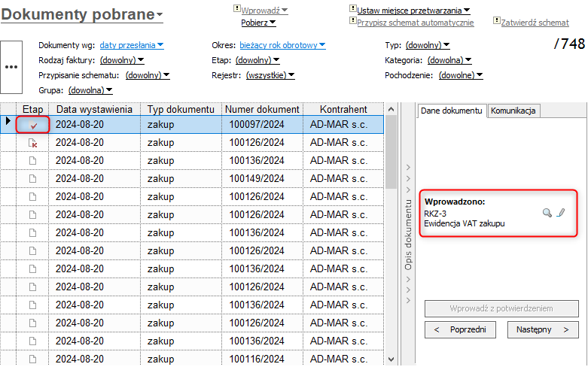The width and height of the screenshot is (588, 370).
Task: Collapse the Opis dokumentu side panel strip
Action: (408, 234)
